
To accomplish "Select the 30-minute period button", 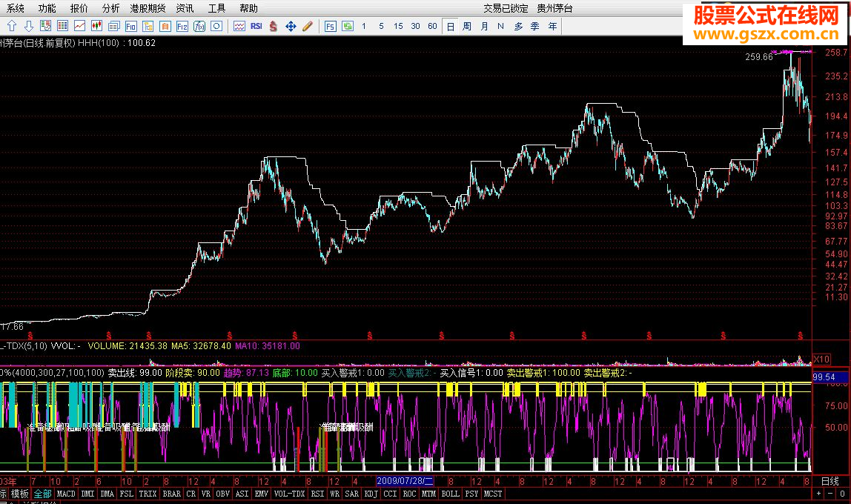I will click(x=415, y=26).
